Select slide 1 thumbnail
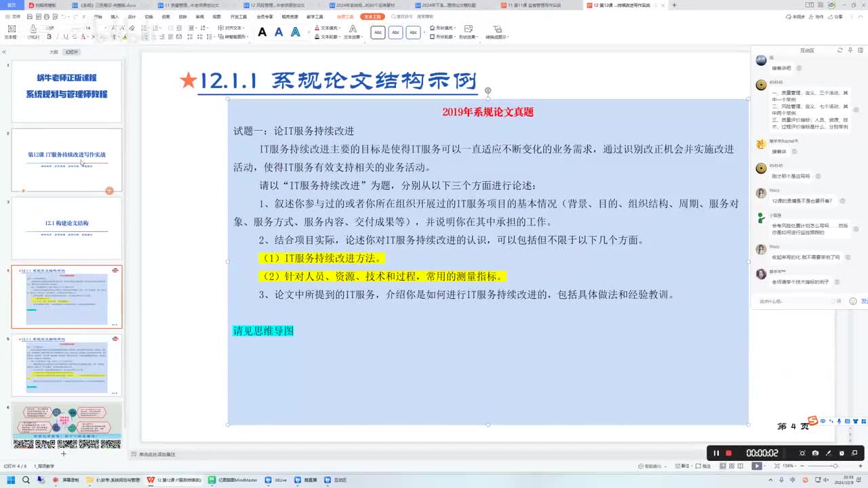The height and width of the screenshot is (488, 868). 66,91
